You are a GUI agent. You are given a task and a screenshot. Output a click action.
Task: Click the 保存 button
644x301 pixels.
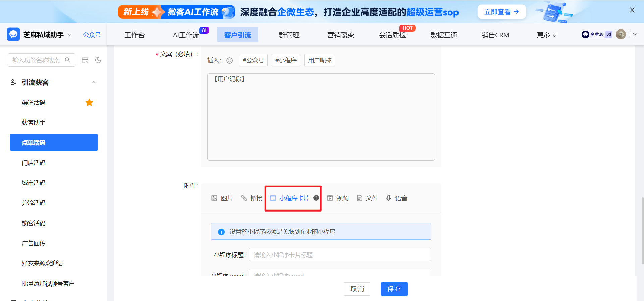[x=394, y=289]
